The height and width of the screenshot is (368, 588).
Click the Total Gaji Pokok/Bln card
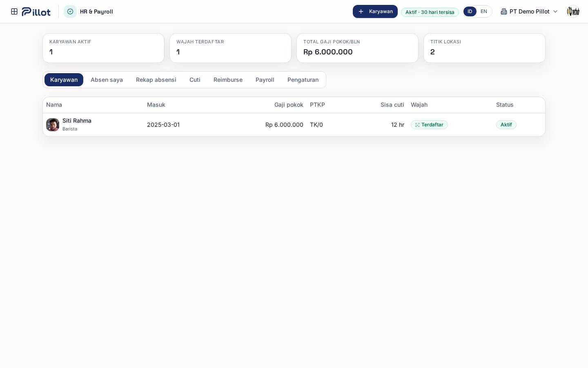point(357,48)
